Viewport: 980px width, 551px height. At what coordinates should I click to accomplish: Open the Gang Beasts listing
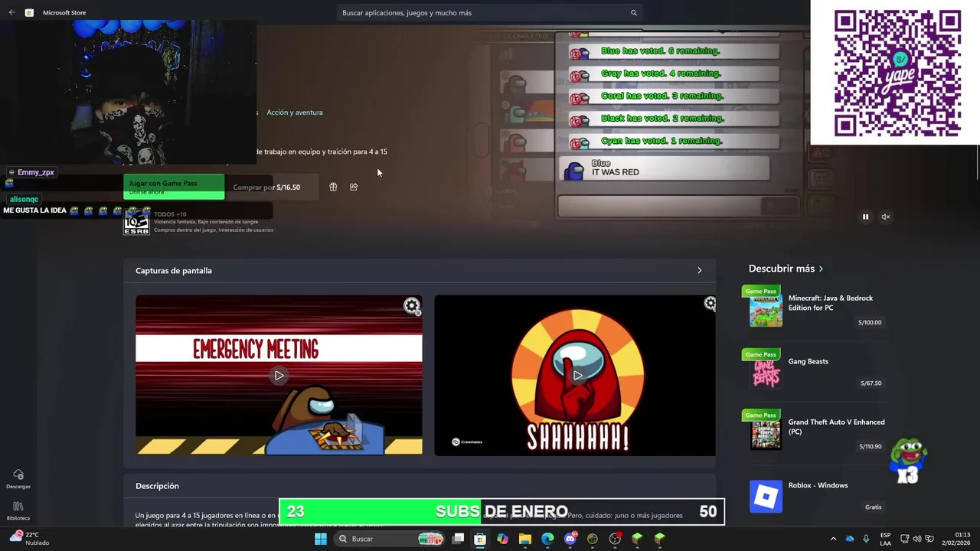coord(817,369)
